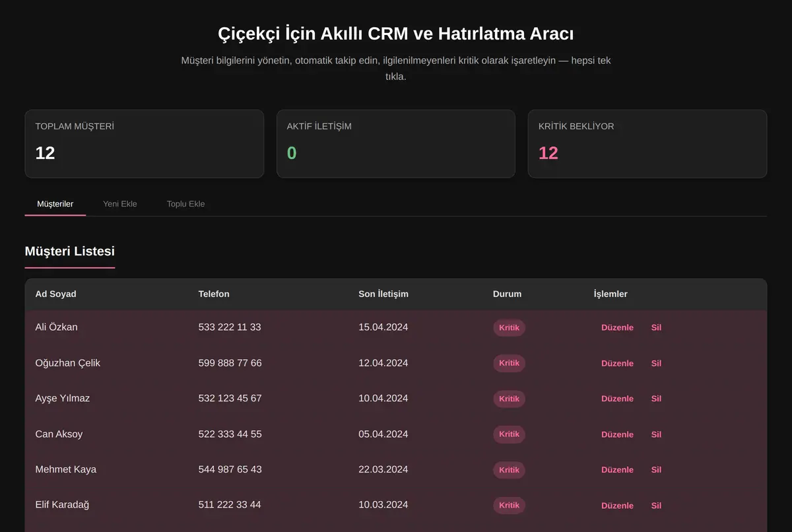The width and height of the screenshot is (792, 532).
Task: Click phone number 532 123 45 67
Action: coord(230,399)
